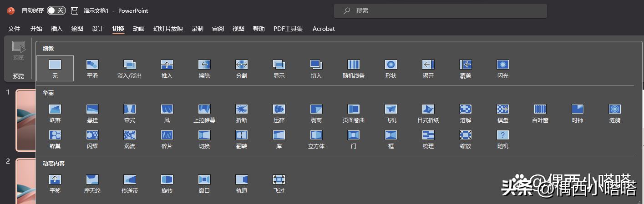Apply the 折断 transition
Viewport: 644px width, 204px height.
pos(242,114)
